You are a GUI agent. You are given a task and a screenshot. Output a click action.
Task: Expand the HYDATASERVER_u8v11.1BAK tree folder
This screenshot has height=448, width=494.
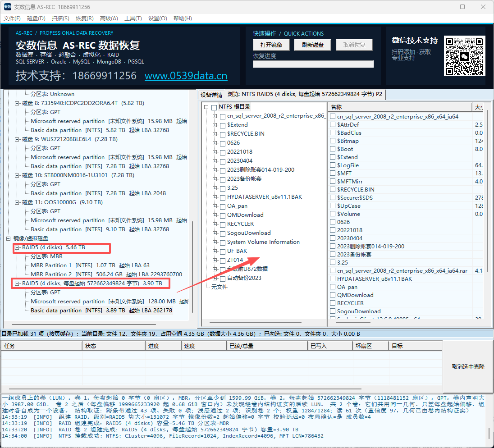click(x=215, y=197)
